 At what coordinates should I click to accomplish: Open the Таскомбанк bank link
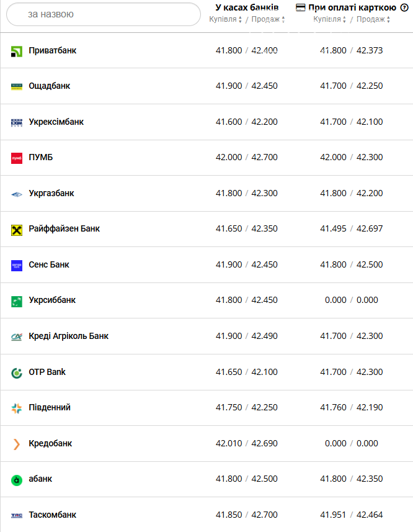[x=52, y=515]
